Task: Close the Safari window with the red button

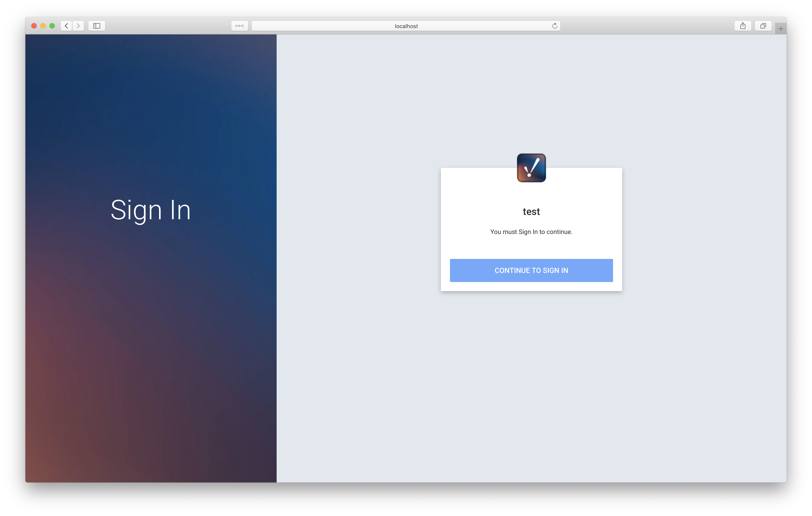Action: pyautogui.click(x=34, y=26)
